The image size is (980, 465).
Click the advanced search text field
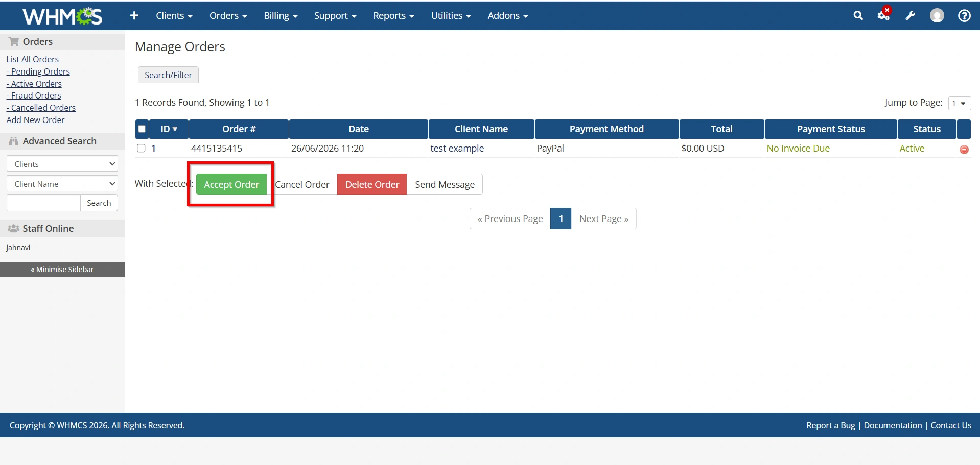(43, 203)
